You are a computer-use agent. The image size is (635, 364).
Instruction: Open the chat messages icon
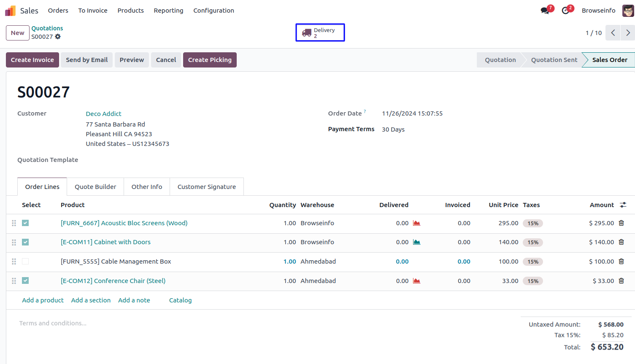pyautogui.click(x=545, y=11)
